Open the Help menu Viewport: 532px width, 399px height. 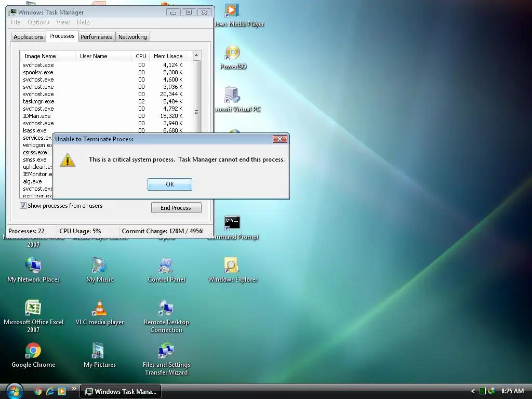(83, 22)
